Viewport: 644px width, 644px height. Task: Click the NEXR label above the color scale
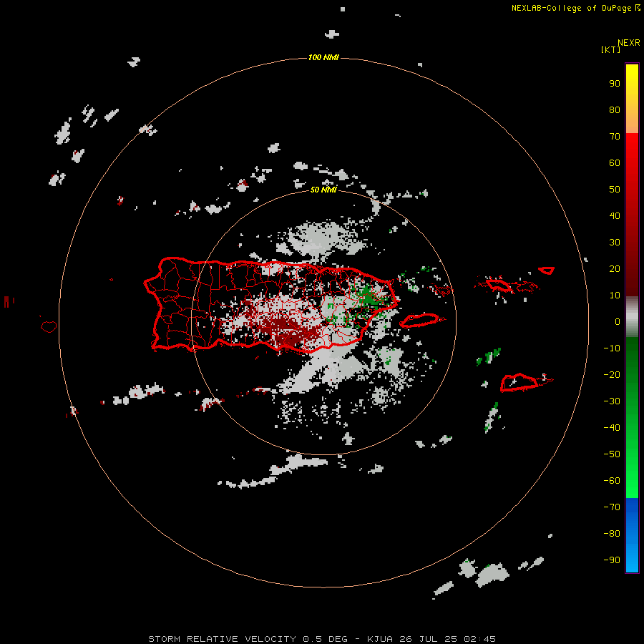(x=629, y=43)
